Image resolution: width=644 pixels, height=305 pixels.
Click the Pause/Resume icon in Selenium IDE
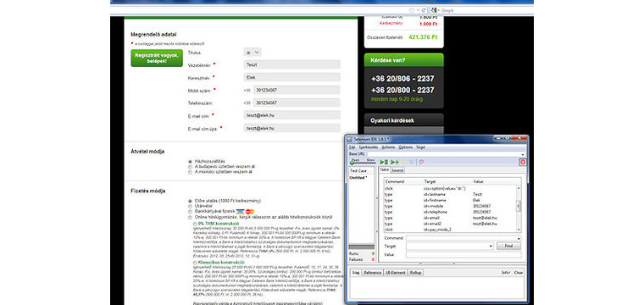pos(403,162)
